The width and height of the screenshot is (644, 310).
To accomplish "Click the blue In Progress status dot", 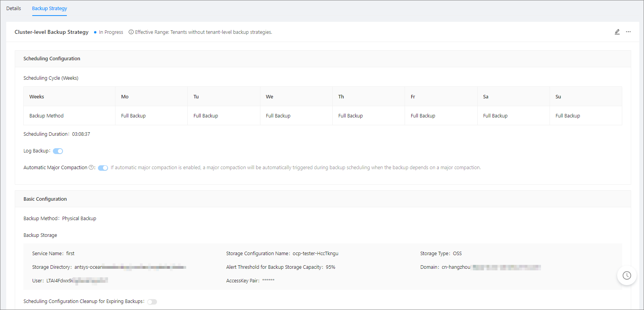I will (x=95, y=32).
